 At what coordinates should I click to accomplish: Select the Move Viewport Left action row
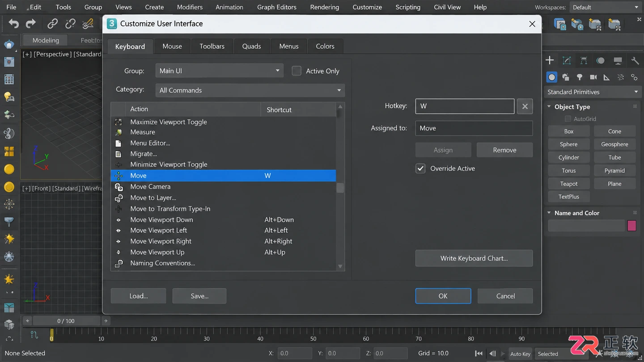coord(223,231)
